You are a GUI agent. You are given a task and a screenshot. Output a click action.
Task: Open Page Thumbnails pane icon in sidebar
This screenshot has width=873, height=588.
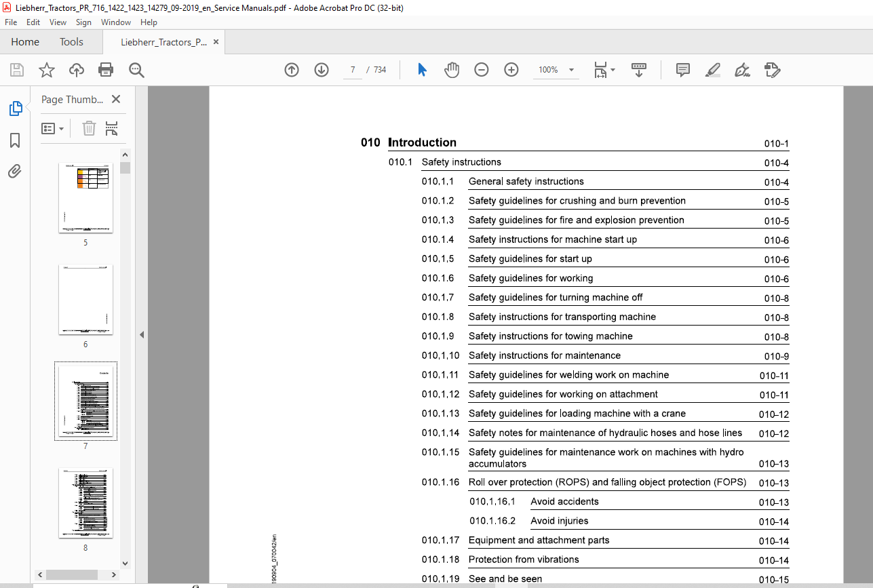point(15,109)
